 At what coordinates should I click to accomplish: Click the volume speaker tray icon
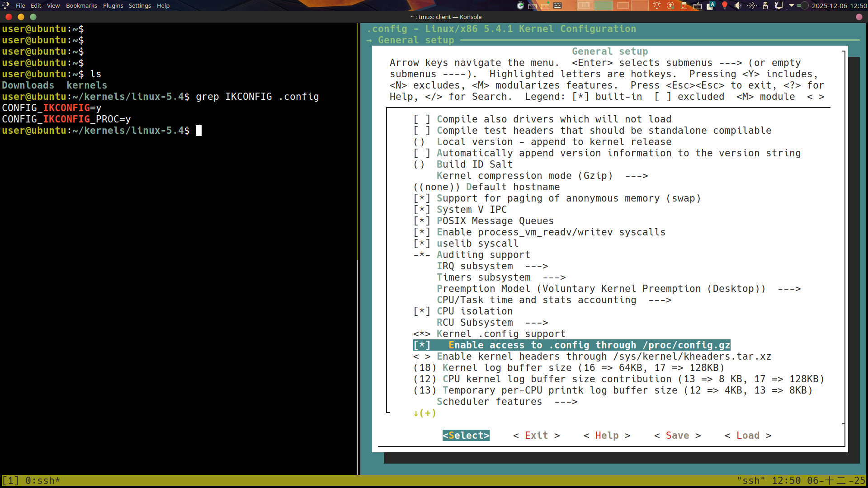[737, 5]
